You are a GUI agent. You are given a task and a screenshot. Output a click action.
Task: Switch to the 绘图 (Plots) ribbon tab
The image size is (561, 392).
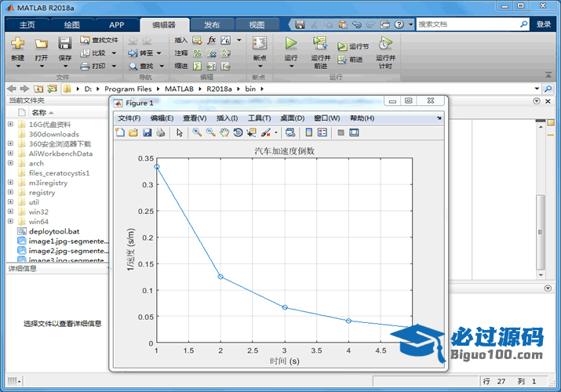tap(71, 24)
